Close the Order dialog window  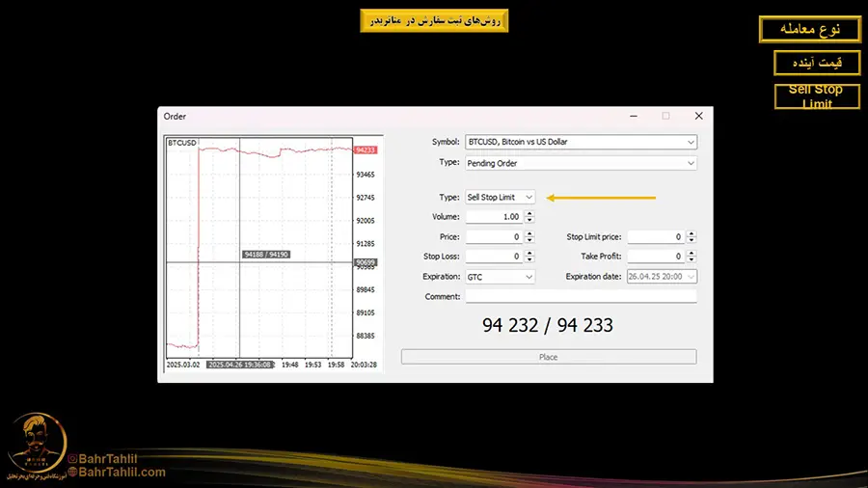point(696,116)
